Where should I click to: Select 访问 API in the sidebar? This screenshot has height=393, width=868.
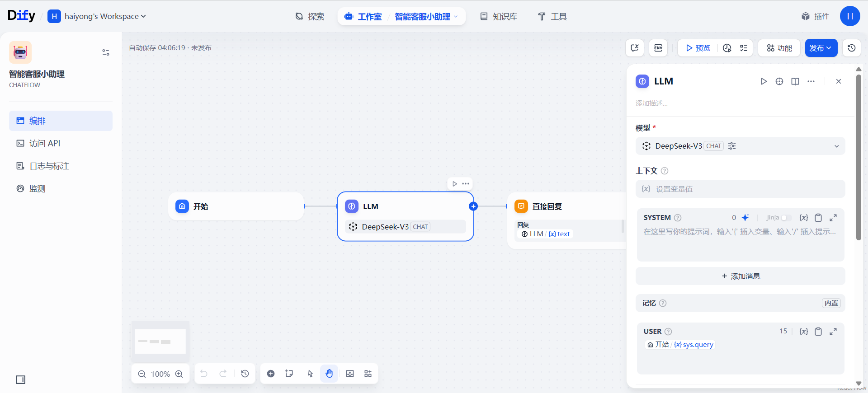coord(61,143)
